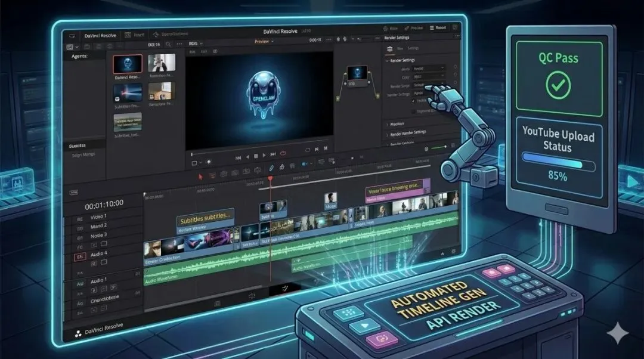Stop playback with the square stop button
Viewport: 644px width, 359px height.
pos(255,156)
